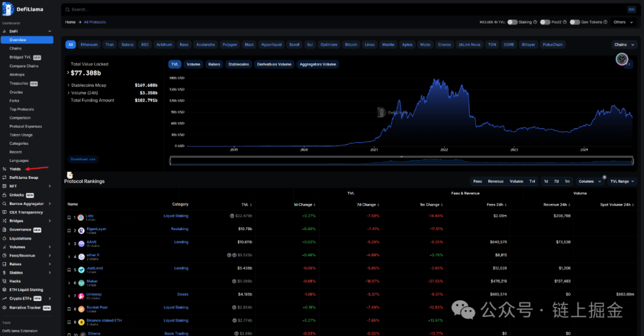The image size is (644, 336).
Task: Bookmark the Binance staked ETH row
Action: 69,322
